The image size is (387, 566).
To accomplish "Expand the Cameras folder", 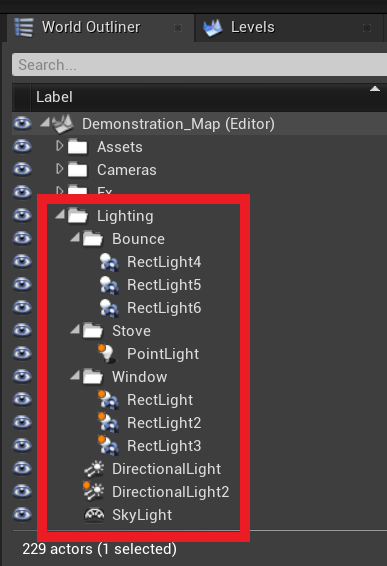I will [60, 169].
